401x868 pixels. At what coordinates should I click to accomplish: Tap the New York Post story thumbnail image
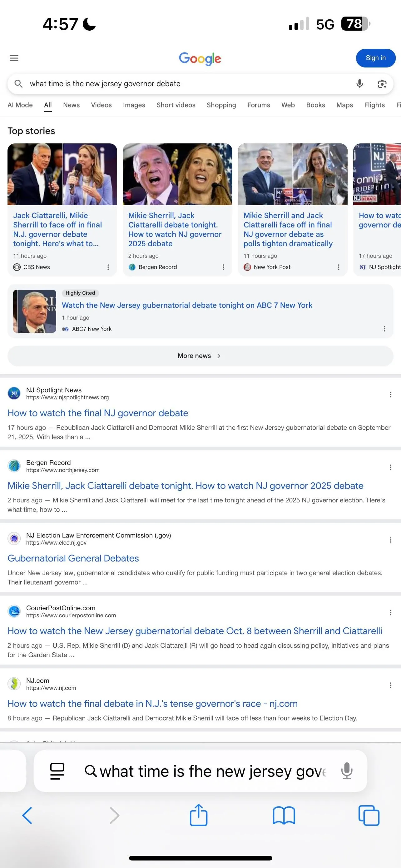[x=292, y=174]
